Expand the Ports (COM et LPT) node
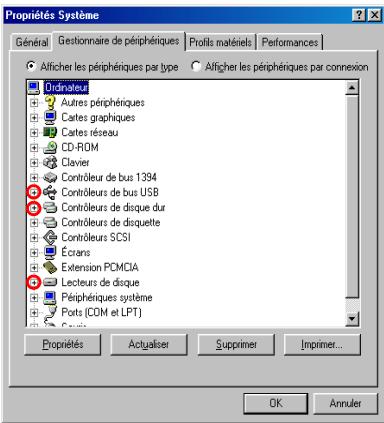The image size is (384, 423). 34,312
